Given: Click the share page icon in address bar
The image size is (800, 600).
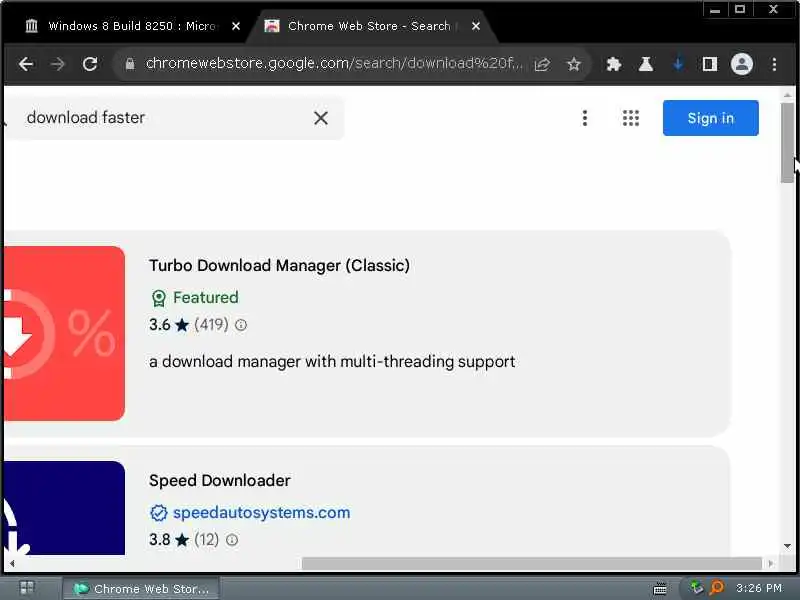Looking at the screenshot, I should [542, 64].
